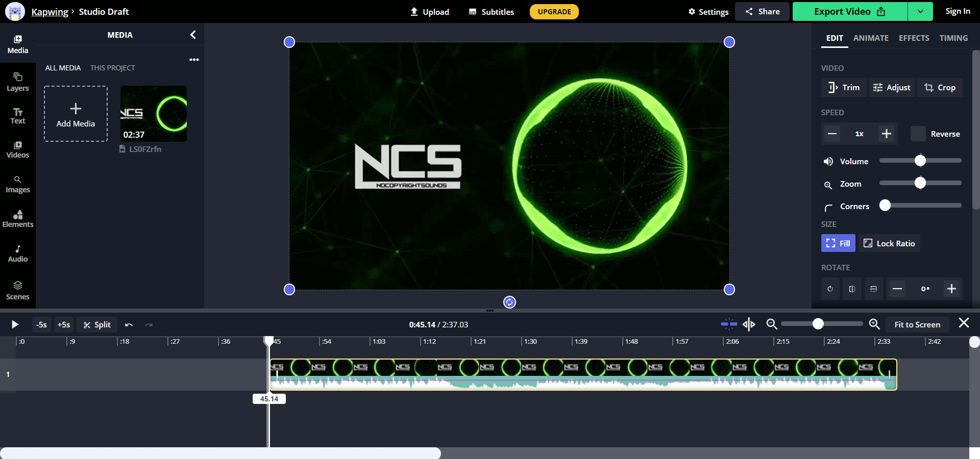Click the rotation degree value field
The width and height of the screenshot is (980, 459).
[925, 289]
